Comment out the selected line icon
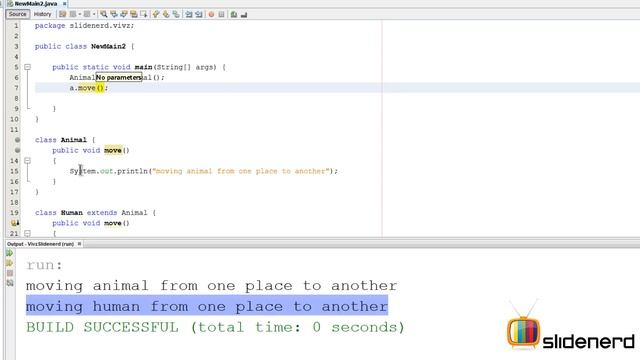Screen dimensions: 640x360 pos(234,14)
